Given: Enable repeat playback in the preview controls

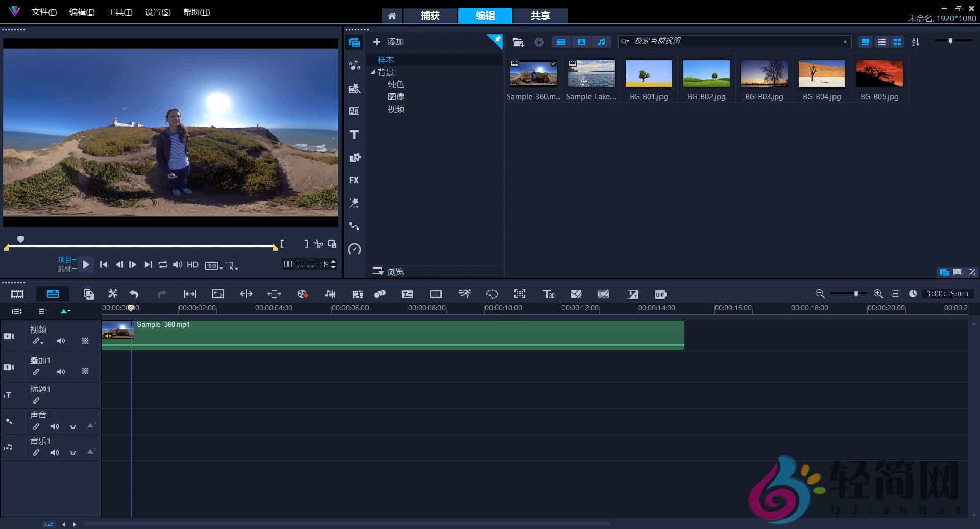Looking at the screenshot, I should pyautogui.click(x=163, y=265).
